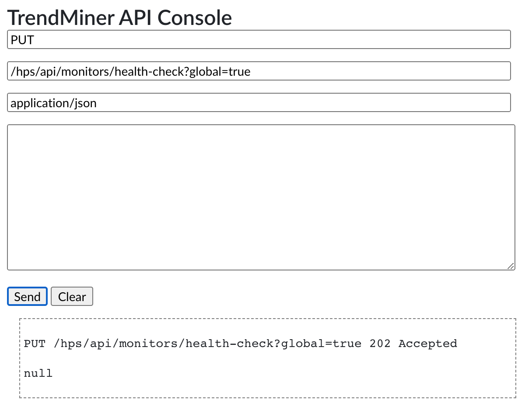Click the null response body text
The width and height of the screenshot is (532, 414).
tap(38, 373)
